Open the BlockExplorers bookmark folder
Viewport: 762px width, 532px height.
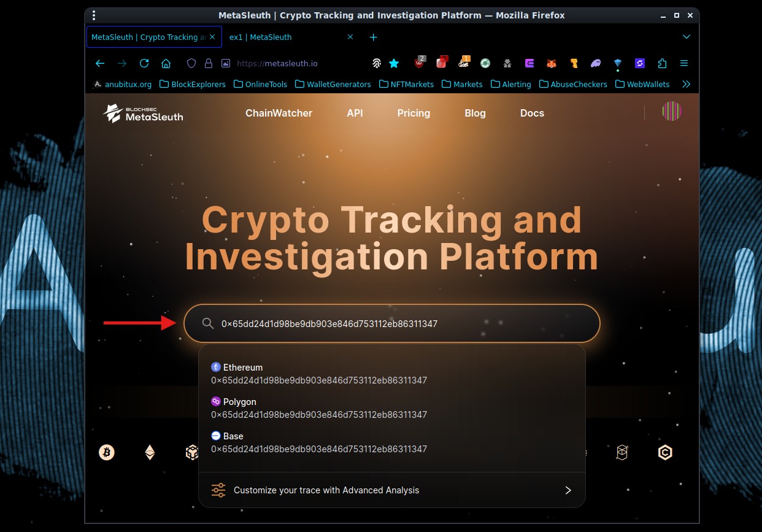click(x=193, y=84)
